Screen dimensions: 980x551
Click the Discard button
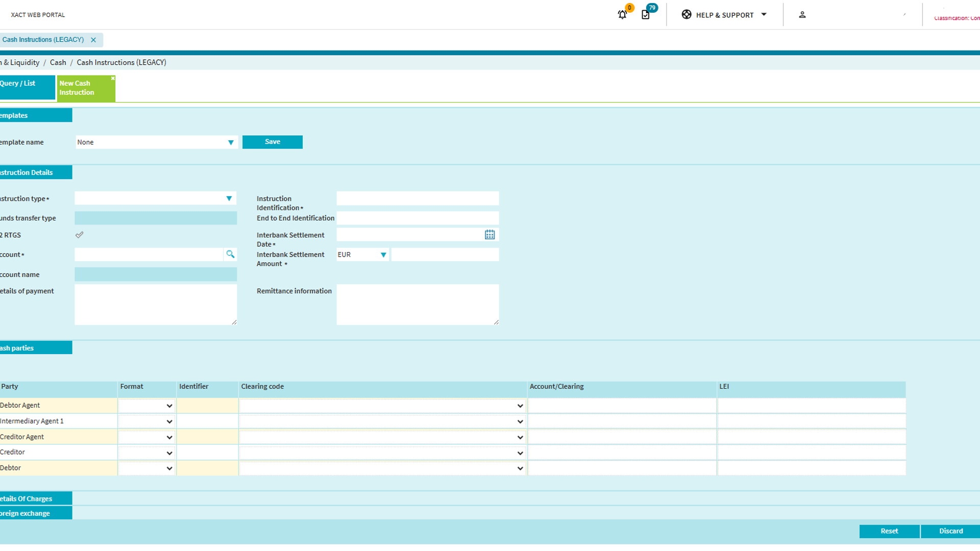click(x=950, y=531)
